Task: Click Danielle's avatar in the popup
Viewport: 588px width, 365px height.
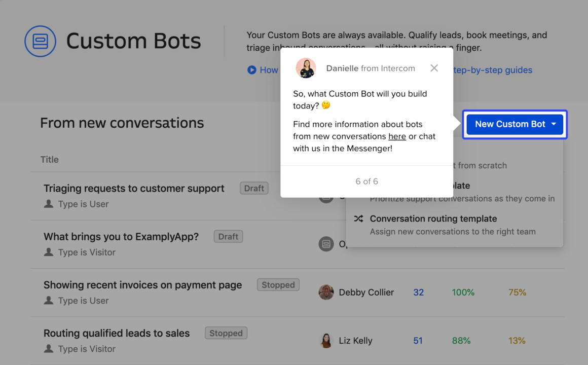Action: click(x=306, y=68)
